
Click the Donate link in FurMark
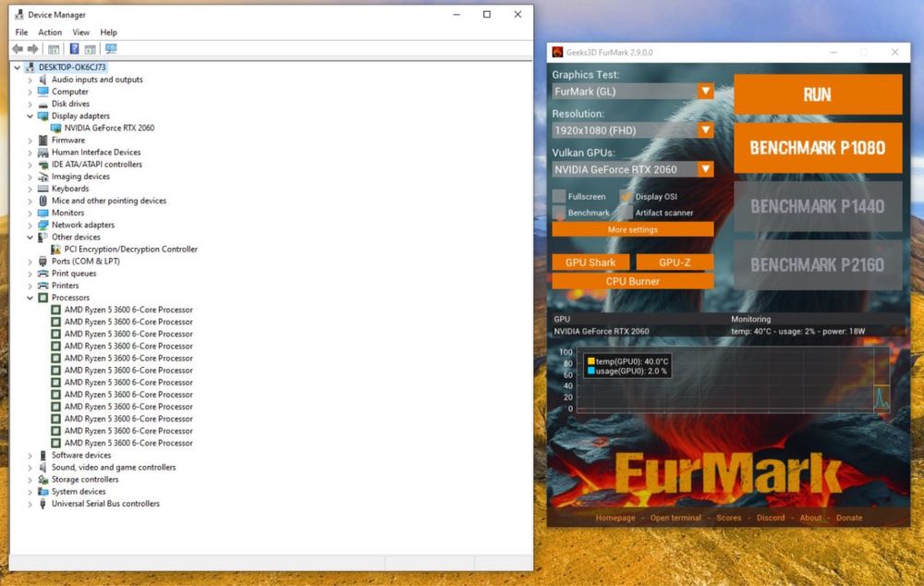click(x=848, y=518)
